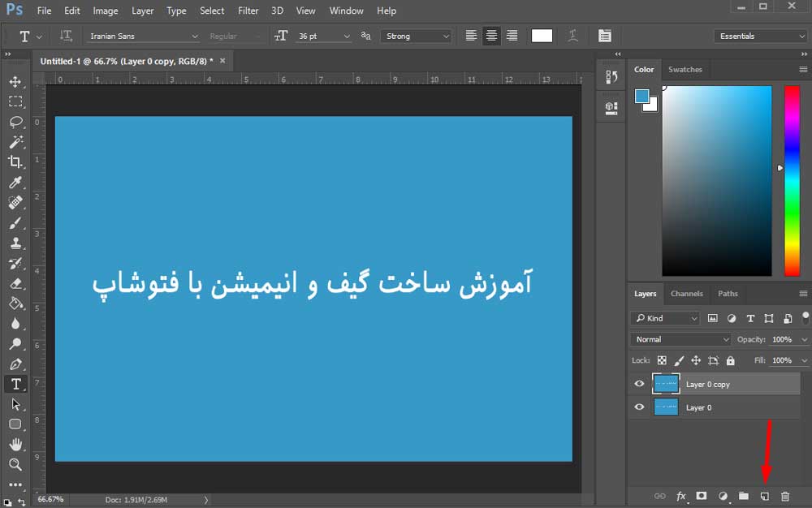The width and height of the screenshot is (812, 508).
Task: Toggle Lock transparent pixels
Action: (662, 360)
